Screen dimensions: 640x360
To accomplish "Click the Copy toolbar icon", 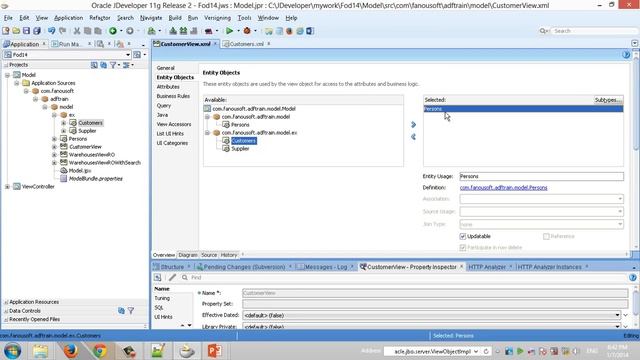I will (x=87, y=31).
